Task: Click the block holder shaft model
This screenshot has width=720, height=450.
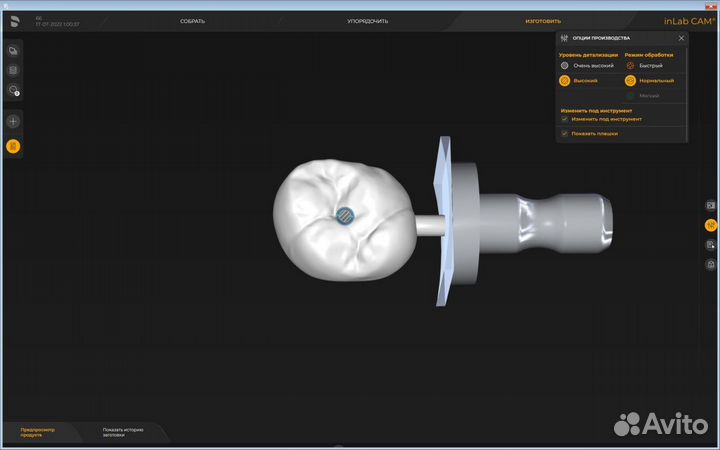Action: (x=546, y=224)
